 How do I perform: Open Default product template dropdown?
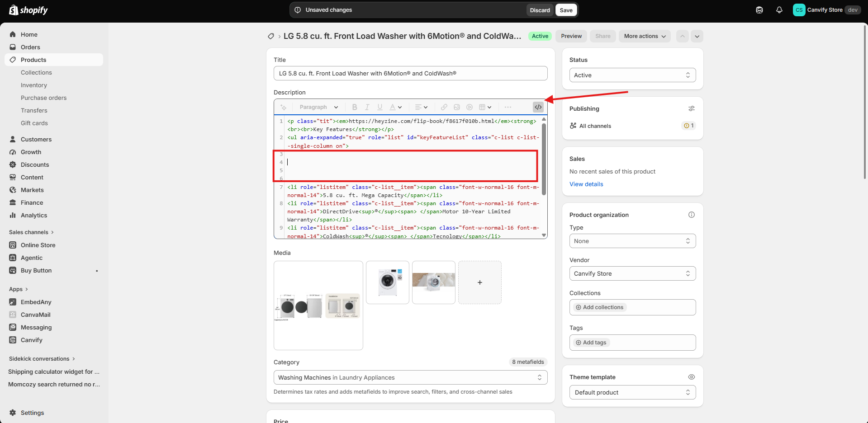pos(632,392)
